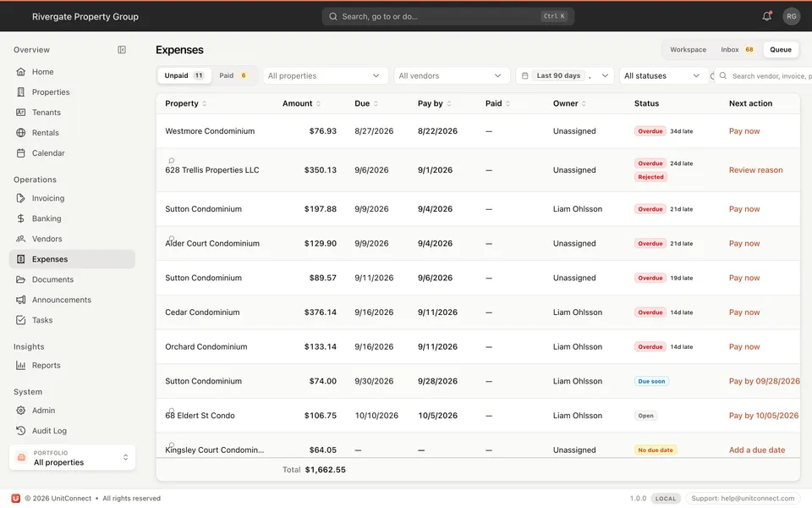
Task: Click Pay now for Cedar Condominium
Action: [x=744, y=312]
